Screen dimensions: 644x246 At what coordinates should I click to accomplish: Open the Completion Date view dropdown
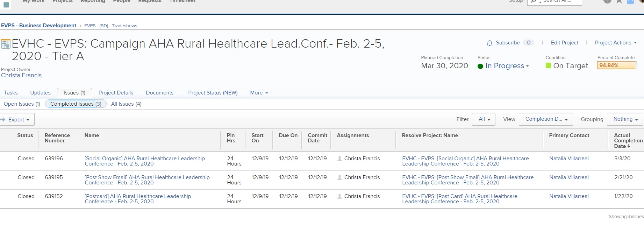(x=545, y=119)
